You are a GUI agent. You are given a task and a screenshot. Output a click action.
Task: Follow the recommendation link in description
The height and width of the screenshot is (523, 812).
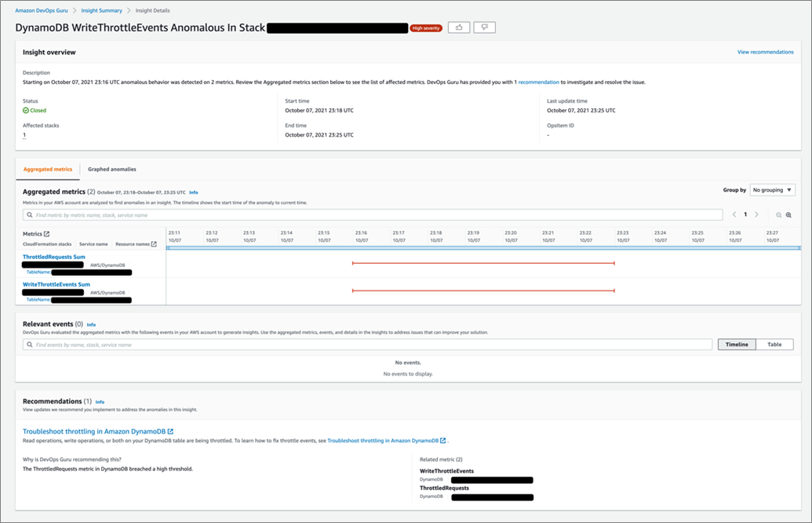point(538,82)
